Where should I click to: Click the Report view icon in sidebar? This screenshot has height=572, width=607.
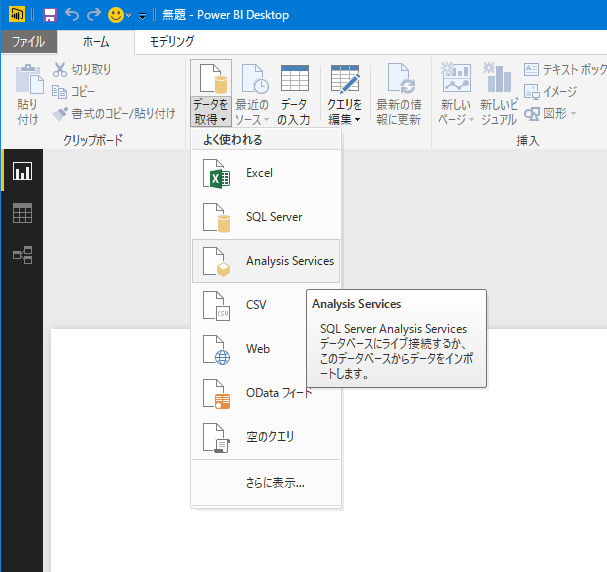point(22,171)
